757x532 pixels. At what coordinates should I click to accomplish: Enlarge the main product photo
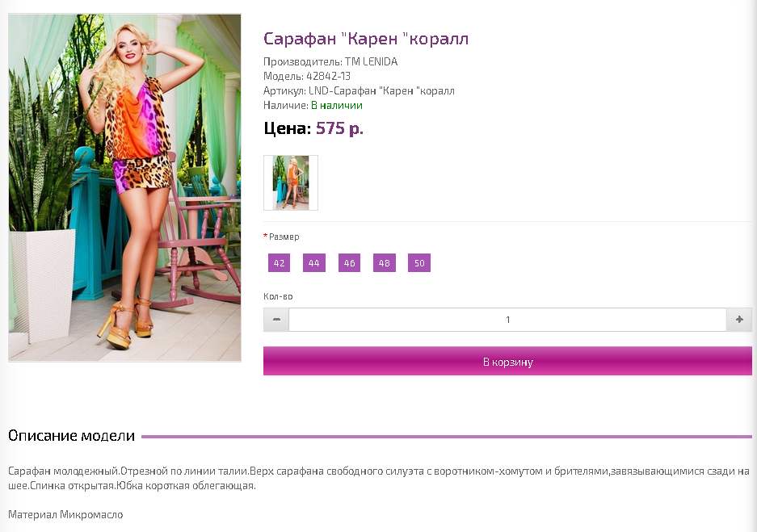(x=124, y=187)
